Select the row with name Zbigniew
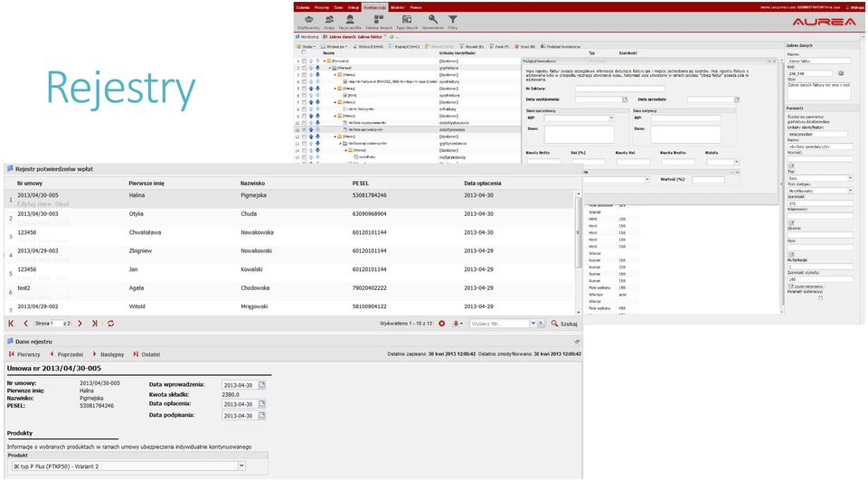This screenshot has width=868, height=480. 289,254
